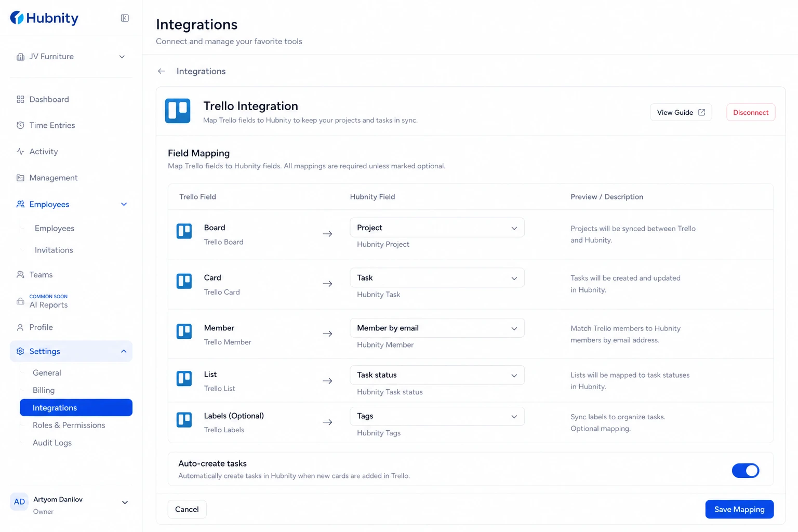Click the JV Furniture building icon
Screen dimensions: 798x532
20,57
